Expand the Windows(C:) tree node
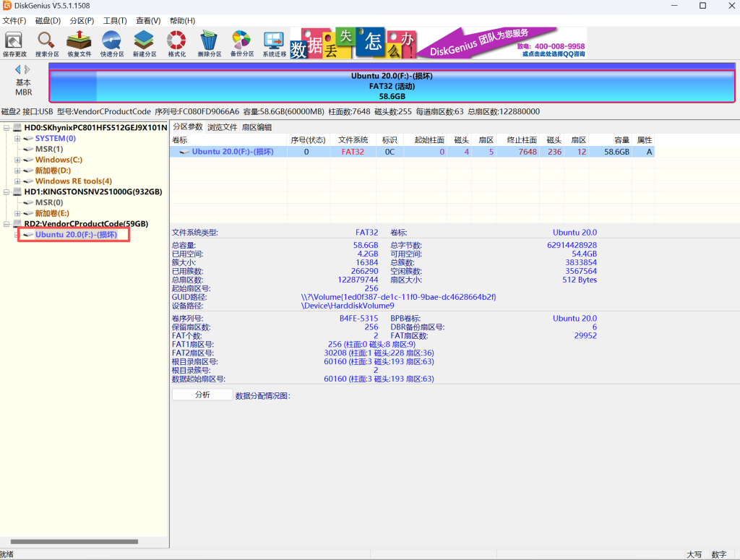 pos(17,160)
